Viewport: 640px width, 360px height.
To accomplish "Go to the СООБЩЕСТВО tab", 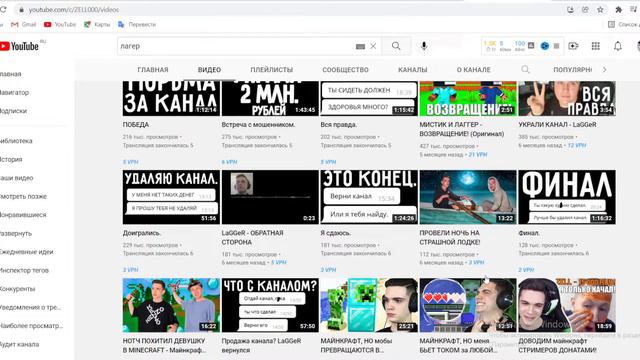I will pyautogui.click(x=345, y=70).
